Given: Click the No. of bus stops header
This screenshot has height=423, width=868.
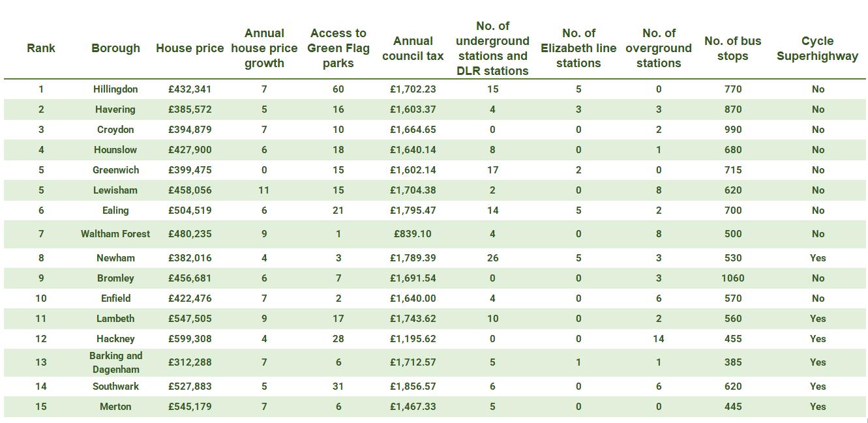Looking at the screenshot, I should pyautogui.click(x=732, y=48).
